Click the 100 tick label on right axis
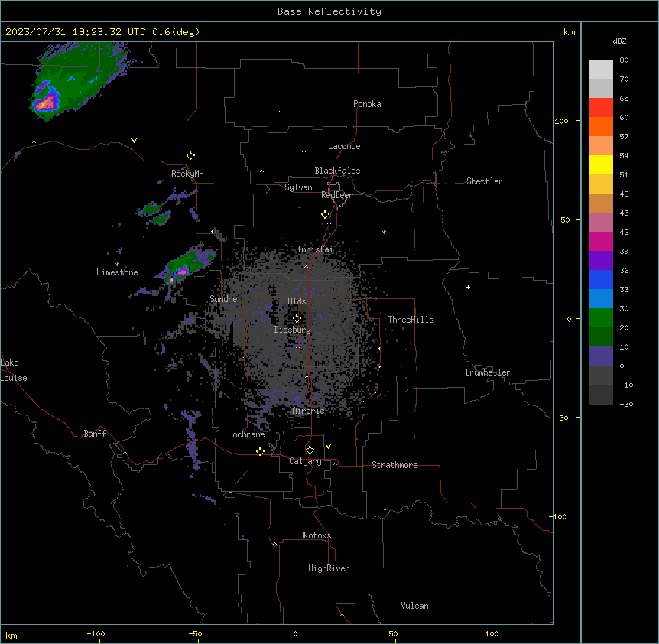The width and height of the screenshot is (659, 644). [x=561, y=121]
